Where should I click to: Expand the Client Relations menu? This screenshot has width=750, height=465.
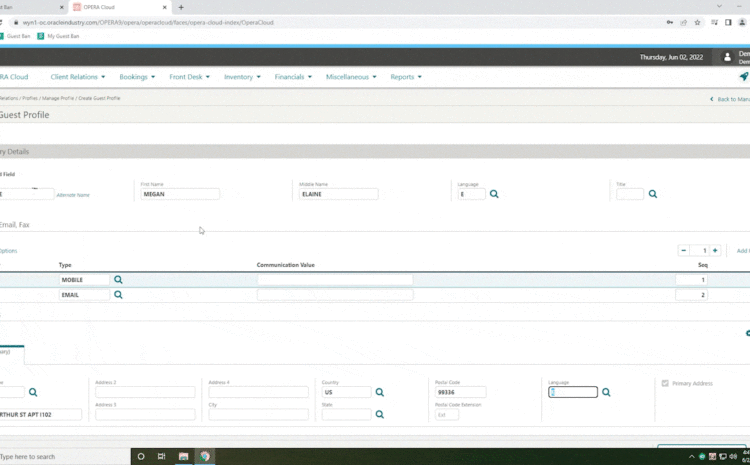point(77,77)
